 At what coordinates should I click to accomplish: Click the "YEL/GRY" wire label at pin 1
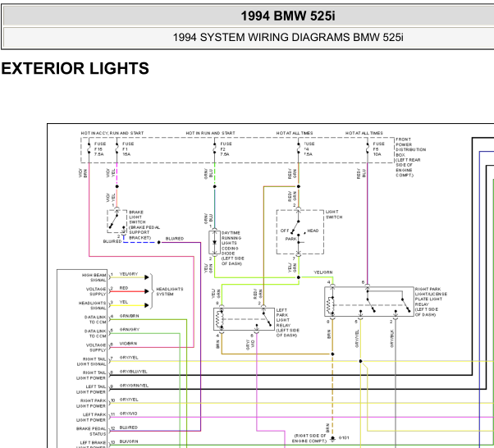click(129, 274)
